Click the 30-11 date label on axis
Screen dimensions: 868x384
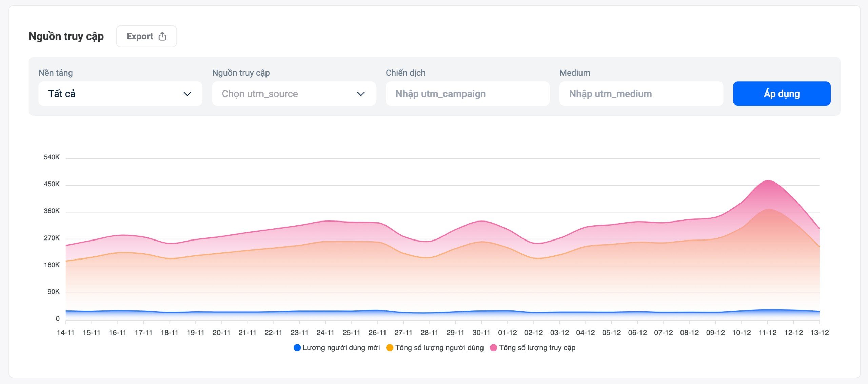(481, 333)
